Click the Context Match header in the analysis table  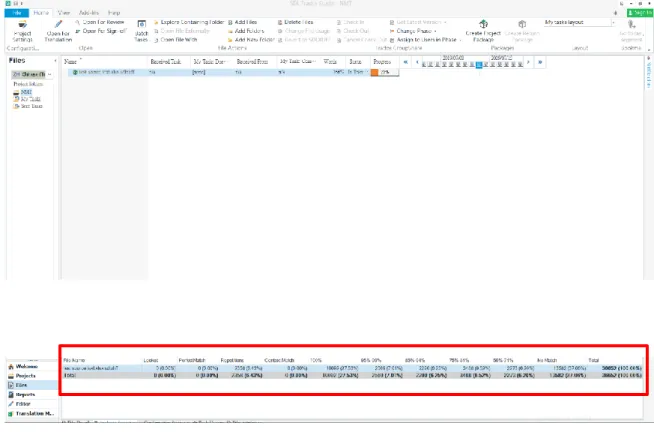point(279,360)
